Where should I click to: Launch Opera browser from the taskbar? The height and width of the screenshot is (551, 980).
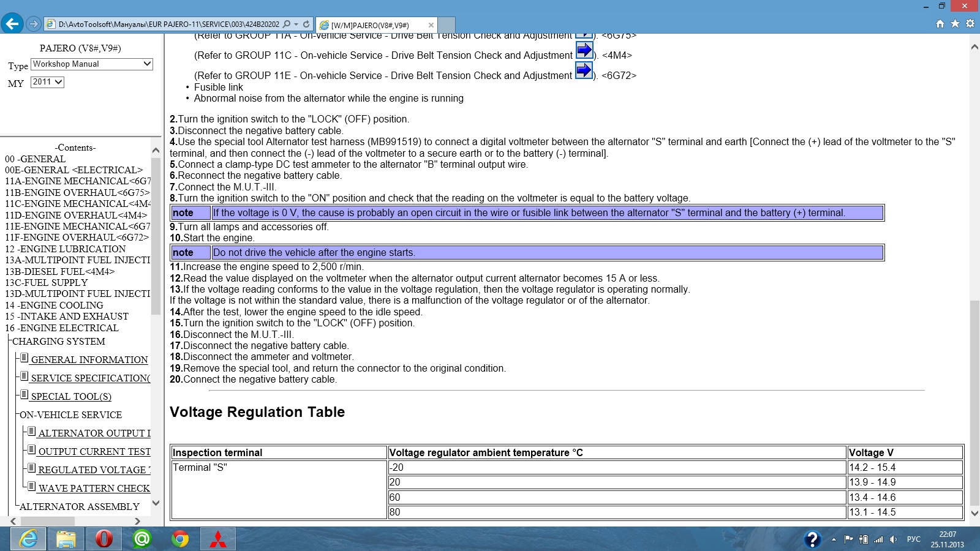(104, 539)
